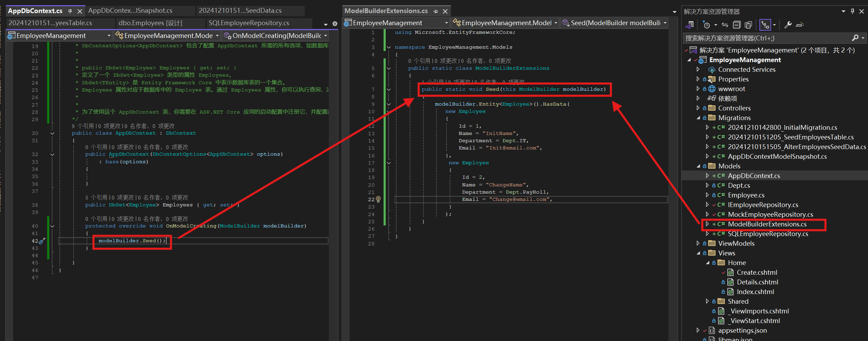868x341 pixels.
Task: Click in the Solution Explorer search box
Action: click(767, 38)
